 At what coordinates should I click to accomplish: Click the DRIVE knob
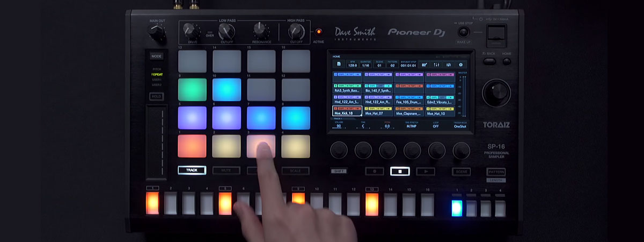192,30
